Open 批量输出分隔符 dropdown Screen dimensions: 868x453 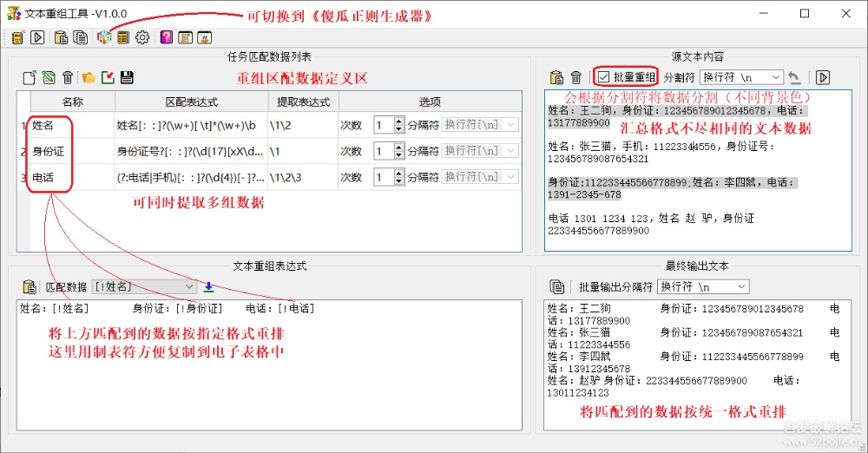pos(703,286)
